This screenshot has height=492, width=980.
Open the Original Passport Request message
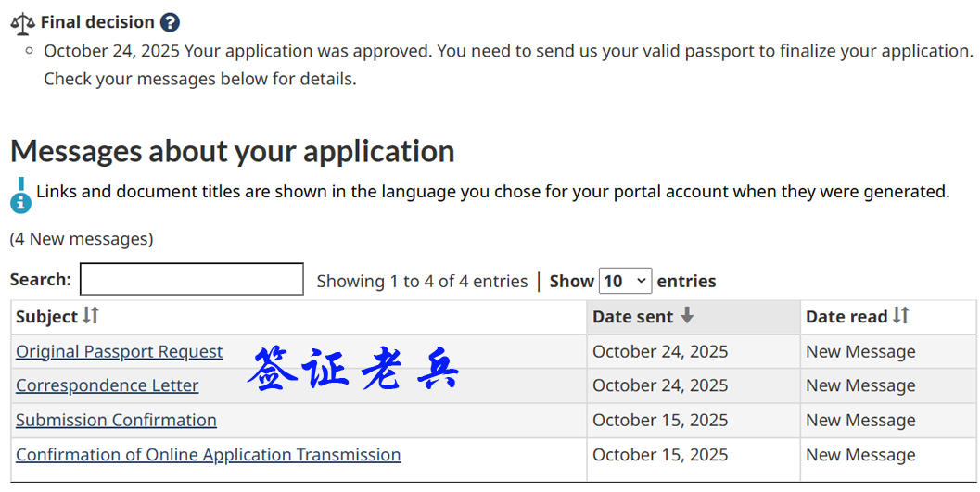click(x=119, y=351)
